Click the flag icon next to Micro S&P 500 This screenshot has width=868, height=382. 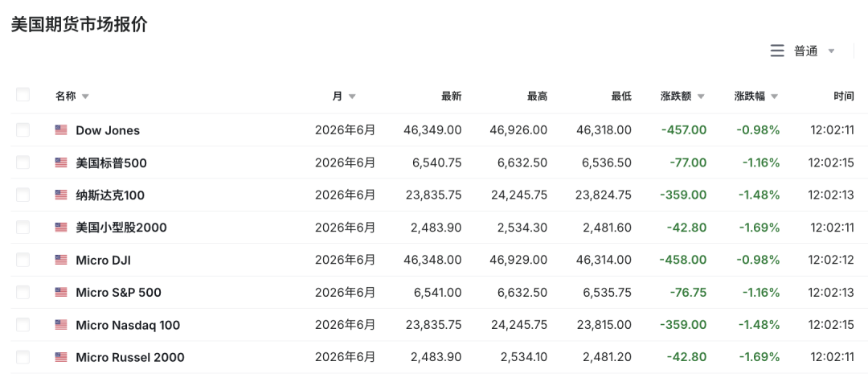[61, 293]
